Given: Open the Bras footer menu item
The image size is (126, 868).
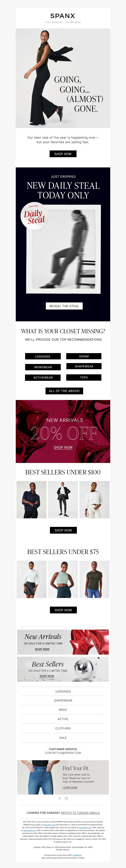Looking at the screenshot, I should [x=63, y=710].
